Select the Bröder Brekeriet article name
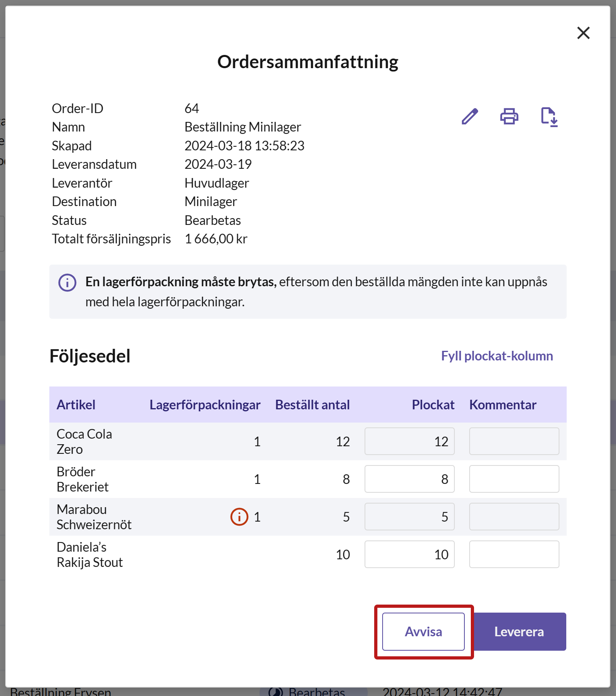The height and width of the screenshot is (696, 616). 83,479
